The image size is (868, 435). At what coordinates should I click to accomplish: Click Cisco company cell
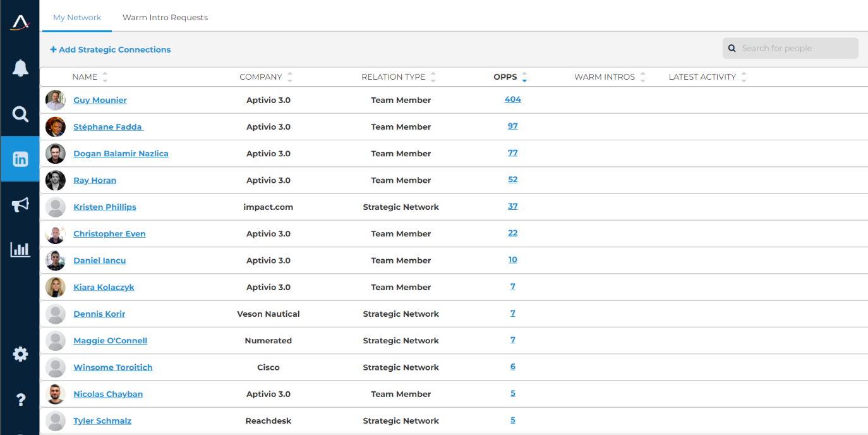[x=268, y=367]
